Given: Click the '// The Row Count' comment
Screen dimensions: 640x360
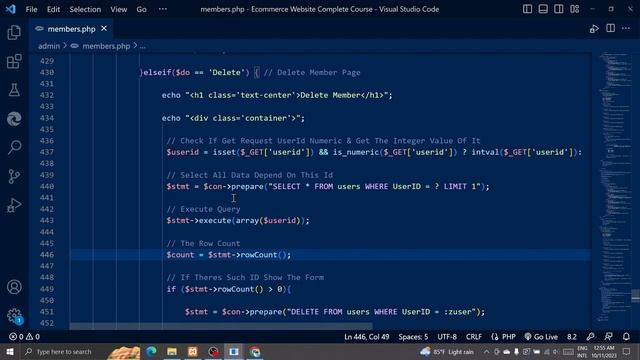Looking at the screenshot, I should tap(203, 243).
